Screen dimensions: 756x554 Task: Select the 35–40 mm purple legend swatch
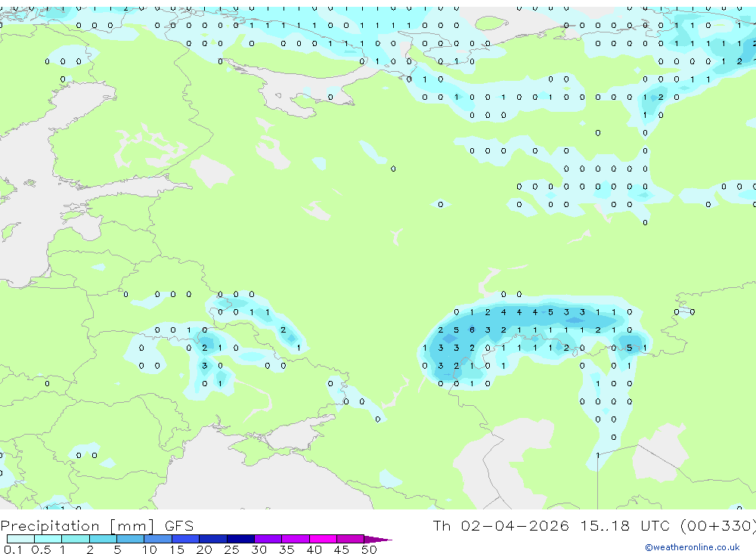(x=296, y=539)
